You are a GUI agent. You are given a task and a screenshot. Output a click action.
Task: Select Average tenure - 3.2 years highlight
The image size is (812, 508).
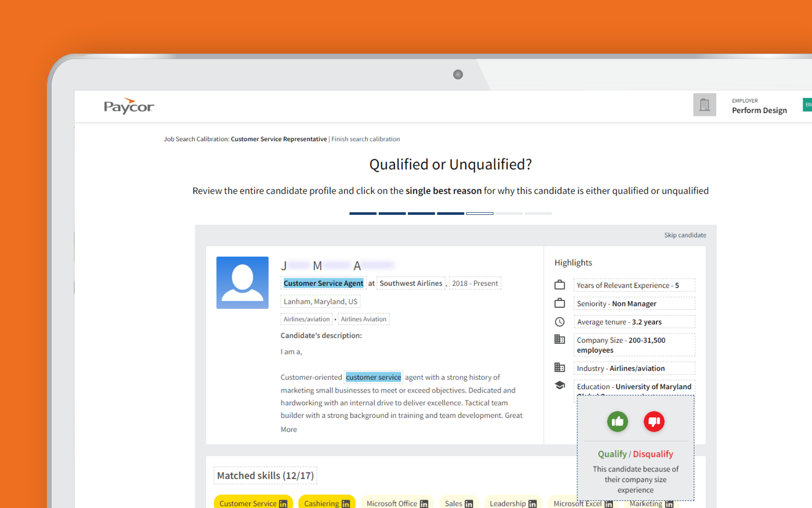point(634,322)
